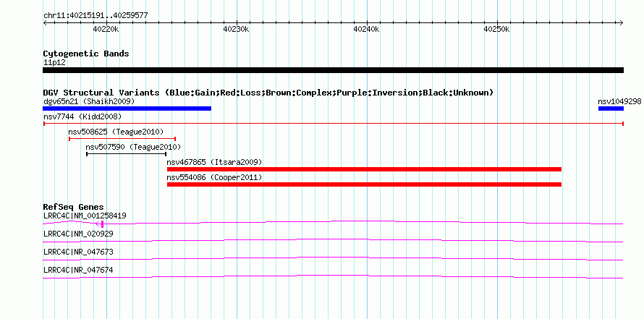
Task: Open the dgv65n21 (Shaikh2009) variant label
Action: (89, 101)
